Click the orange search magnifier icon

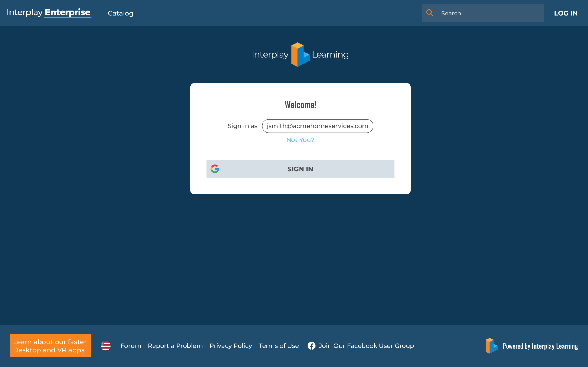[x=430, y=13]
